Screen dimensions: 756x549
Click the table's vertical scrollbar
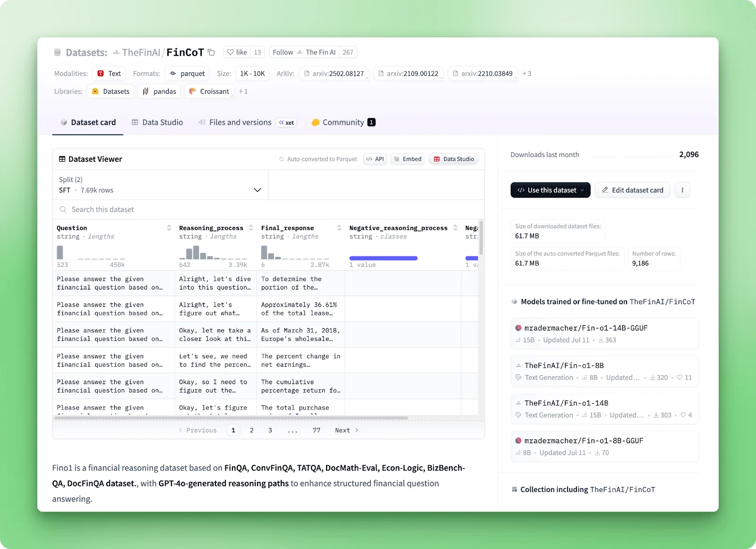[481, 237]
